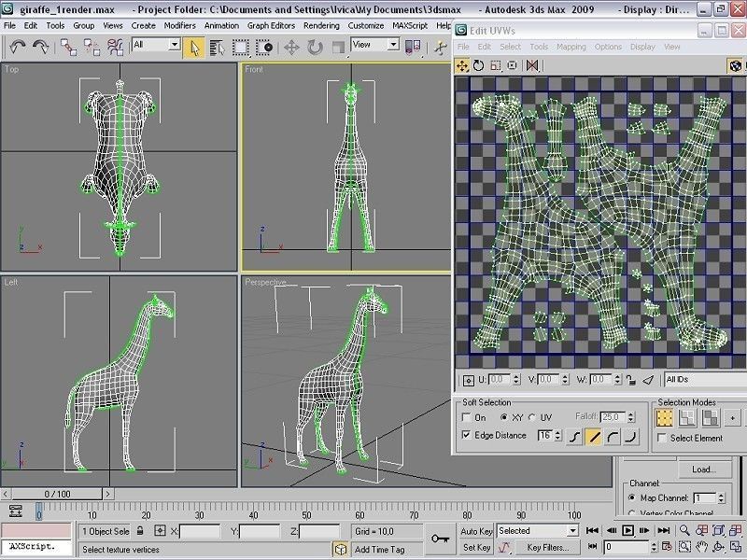Click the current frame number field
Viewport: 747px width, 560px height.
click(626, 547)
